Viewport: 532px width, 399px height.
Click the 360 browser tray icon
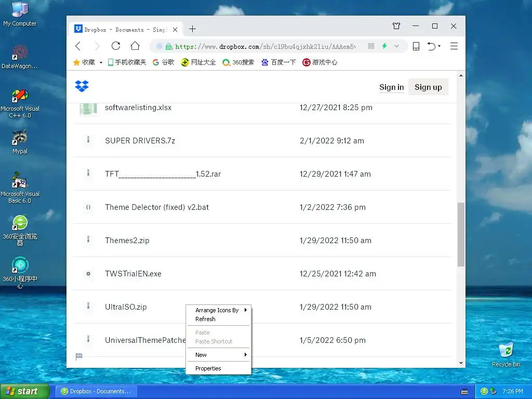(484, 391)
